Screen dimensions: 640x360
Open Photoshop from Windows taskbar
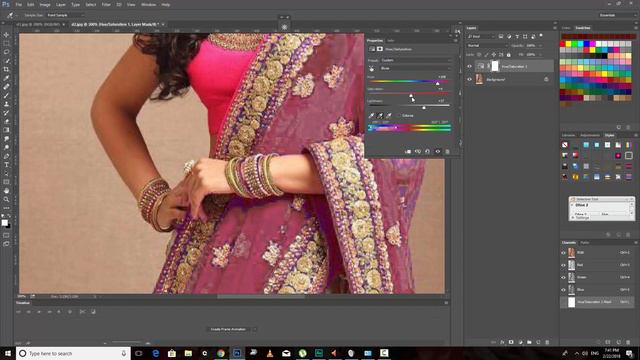[237, 353]
